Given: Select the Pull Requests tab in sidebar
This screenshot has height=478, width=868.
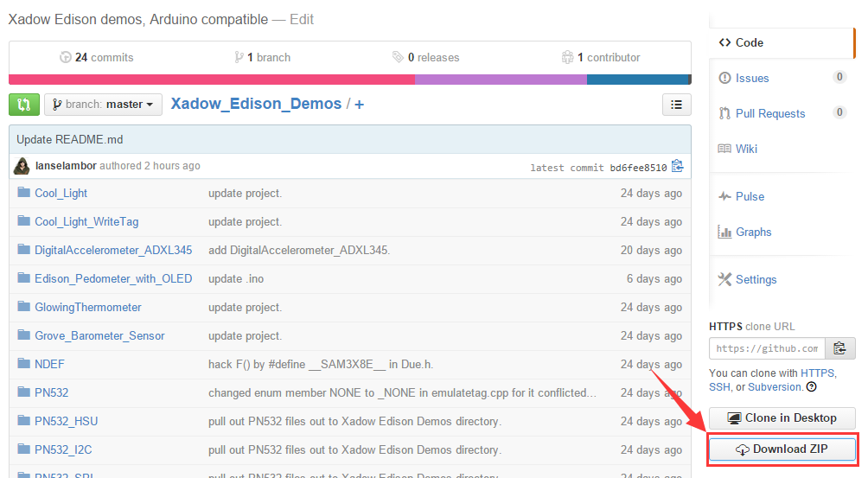Looking at the screenshot, I should click(x=781, y=113).
